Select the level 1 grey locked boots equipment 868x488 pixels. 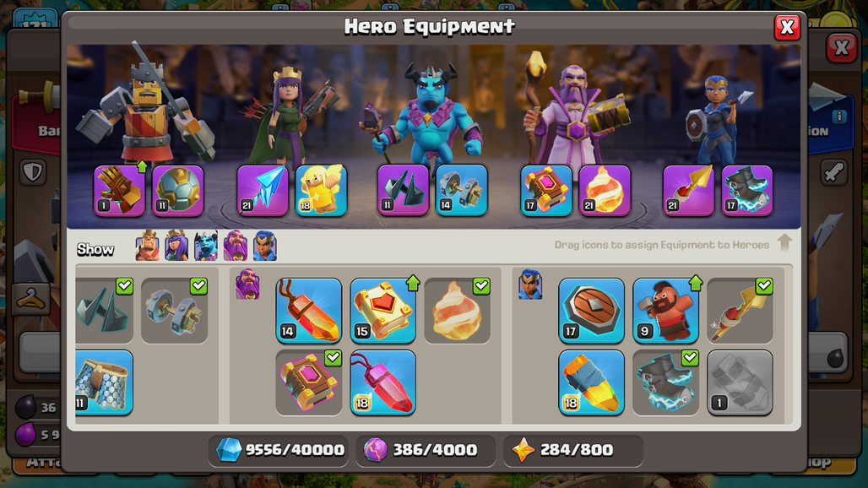pos(740,382)
